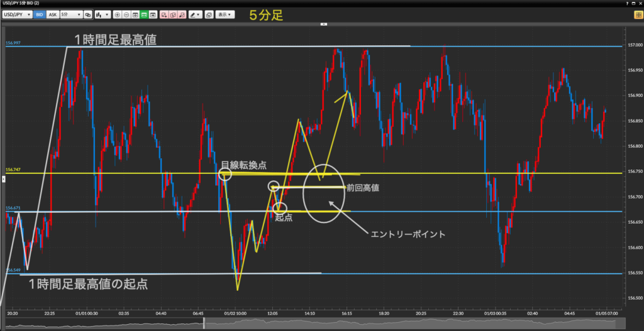This screenshot has width=644, height=331.
Task: Click the scroll-to-latest arrow icon
Action: (153, 14)
